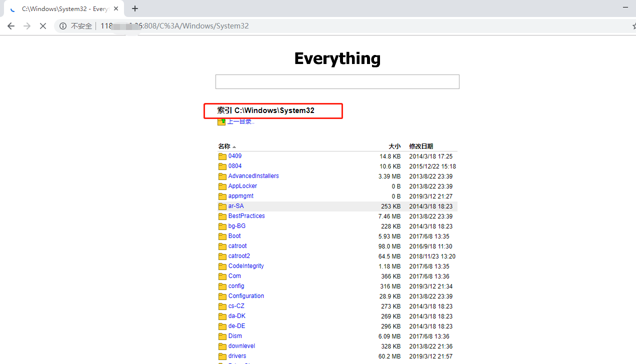Click the folder icon next to config
Viewport: 636px width, 364px height.
point(222,286)
